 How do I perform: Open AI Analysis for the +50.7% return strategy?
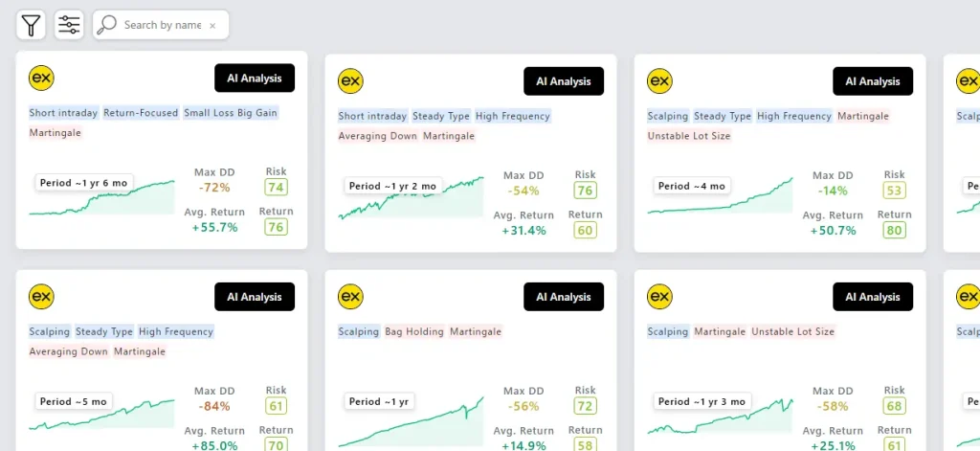873,81
